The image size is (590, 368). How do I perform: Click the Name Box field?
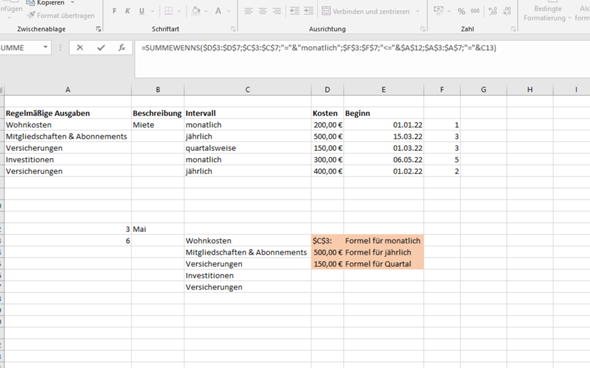(21, 48)
